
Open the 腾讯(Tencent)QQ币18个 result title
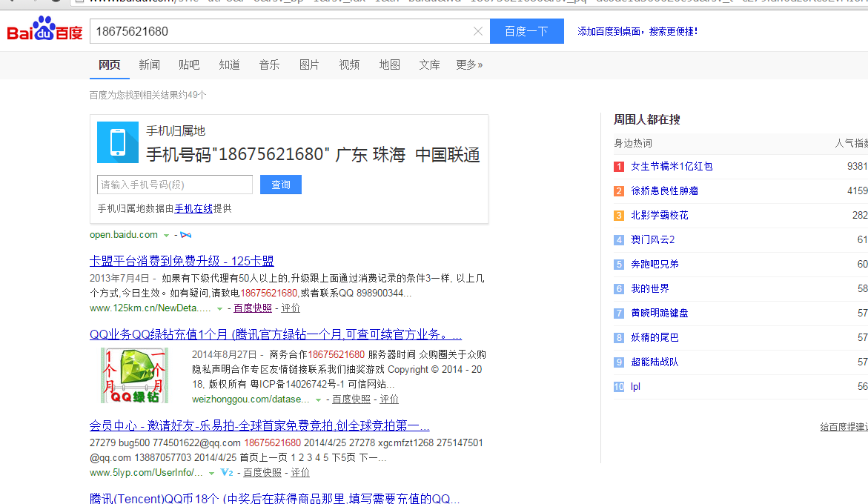coord(274,498)
